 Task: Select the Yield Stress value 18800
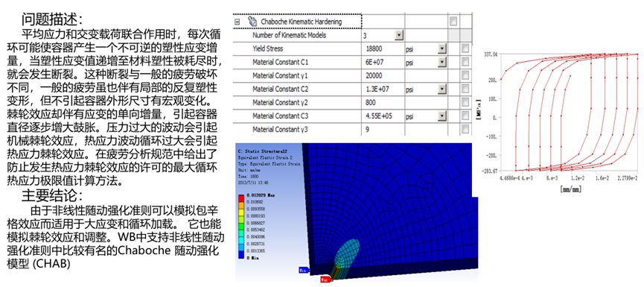coord(374,49)
